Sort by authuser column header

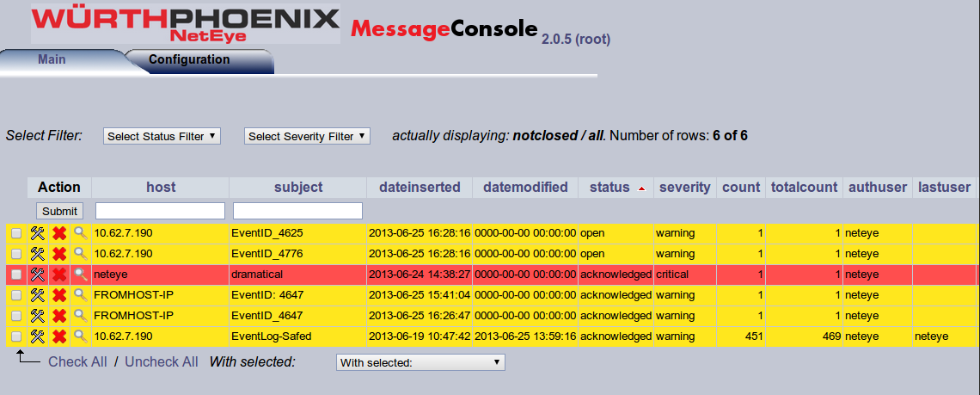coord(878,187)
